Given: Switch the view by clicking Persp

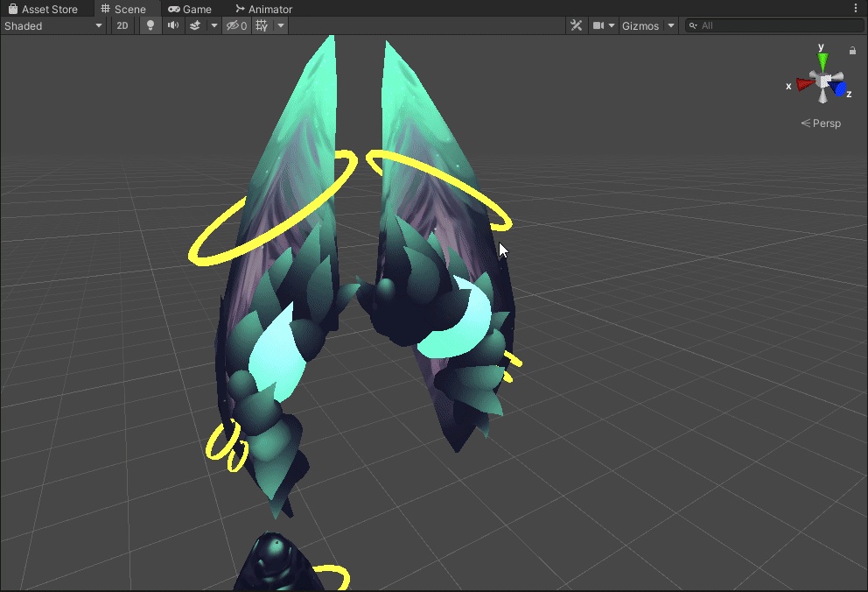Looking at the screenshot, I should [821, 123].
